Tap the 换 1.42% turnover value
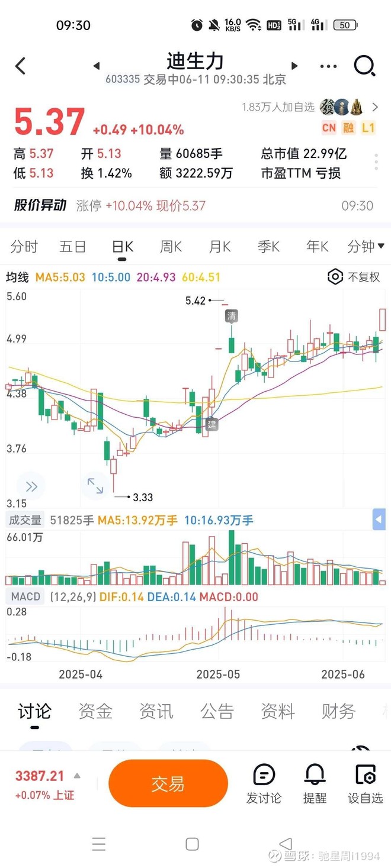This screenshot has width=391, height=868. [x=107, y=173]
